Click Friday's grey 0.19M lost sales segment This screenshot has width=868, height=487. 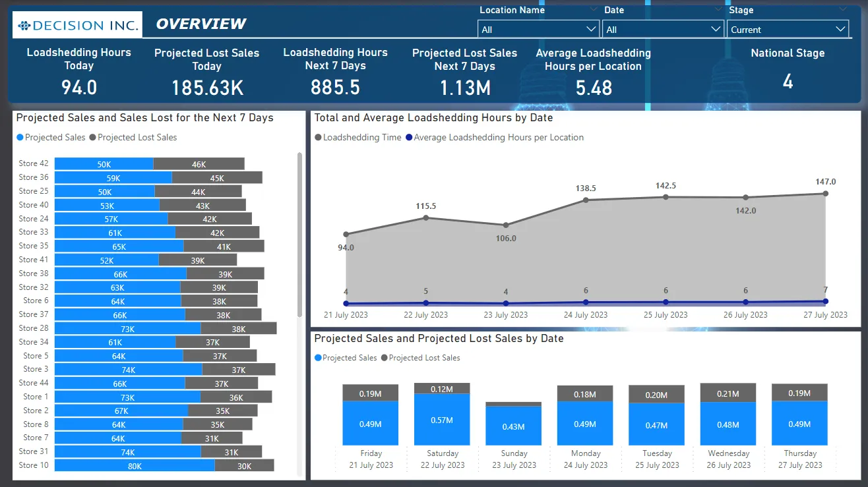(371, 393)
